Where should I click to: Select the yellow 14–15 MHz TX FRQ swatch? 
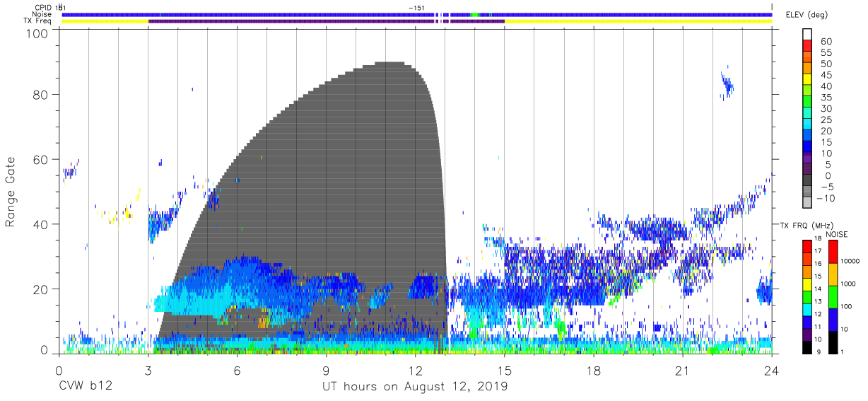(x=807, y=284)
